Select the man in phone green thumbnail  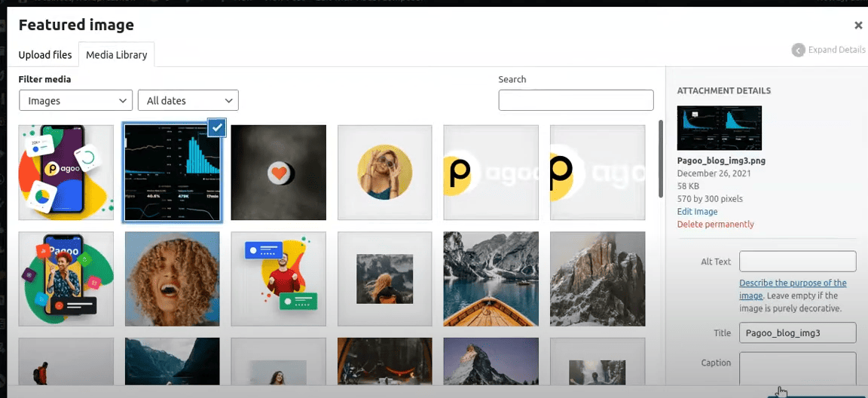pos(66,279)
